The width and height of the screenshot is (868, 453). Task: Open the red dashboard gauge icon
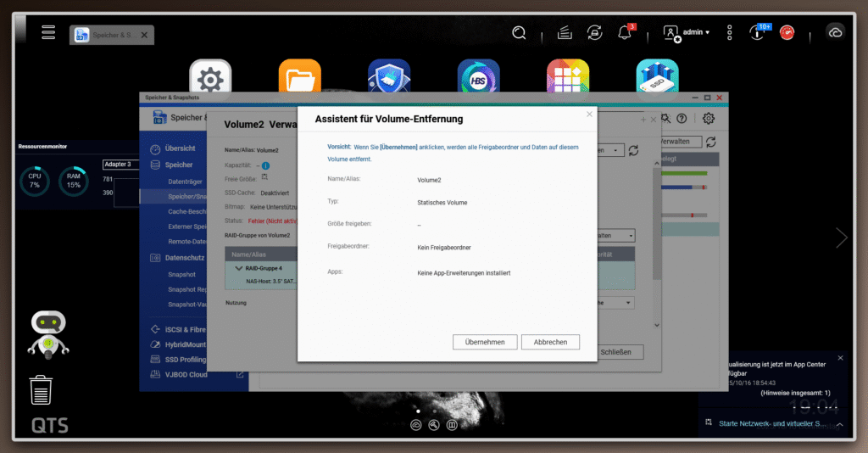click(x=787, y=32)
